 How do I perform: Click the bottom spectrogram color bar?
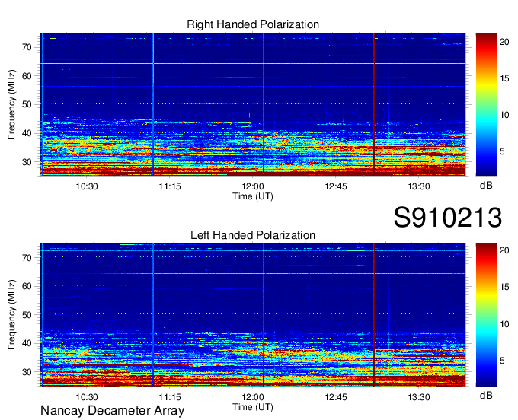(486, 315)
